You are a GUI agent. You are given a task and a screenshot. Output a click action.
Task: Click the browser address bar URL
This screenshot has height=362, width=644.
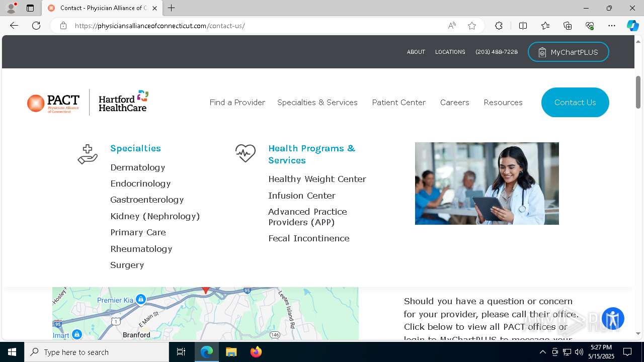[160, 26]
